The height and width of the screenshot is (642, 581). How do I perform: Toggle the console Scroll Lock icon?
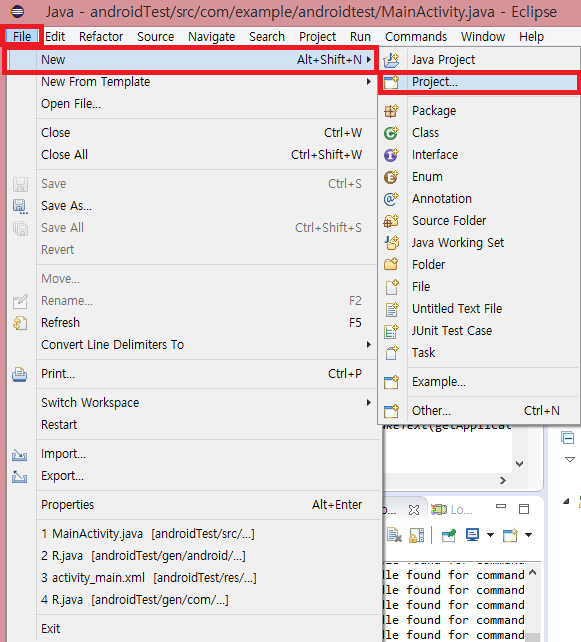coord(416,535)
